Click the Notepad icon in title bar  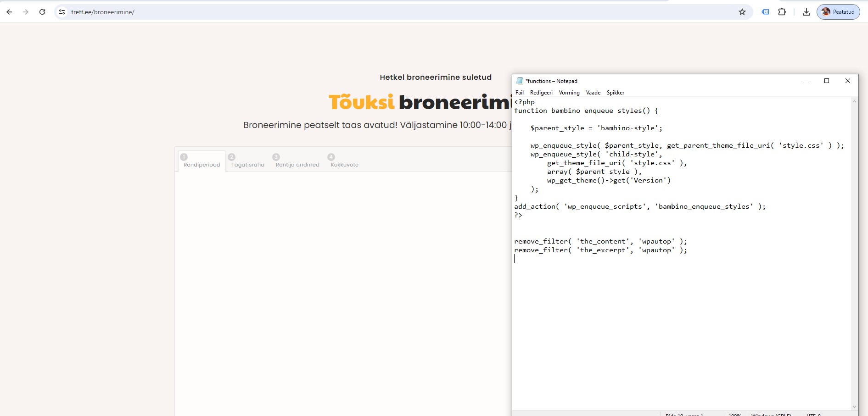[520, 81]
